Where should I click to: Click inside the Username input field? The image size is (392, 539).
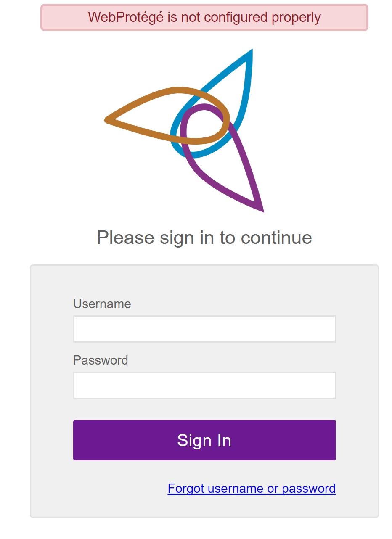click(204, 328)
